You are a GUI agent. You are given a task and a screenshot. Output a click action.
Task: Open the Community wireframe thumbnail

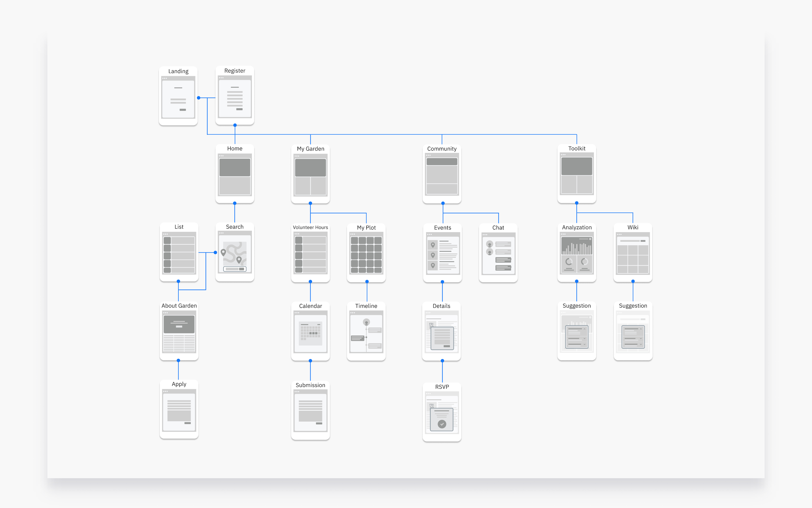[x=442, y=174]
